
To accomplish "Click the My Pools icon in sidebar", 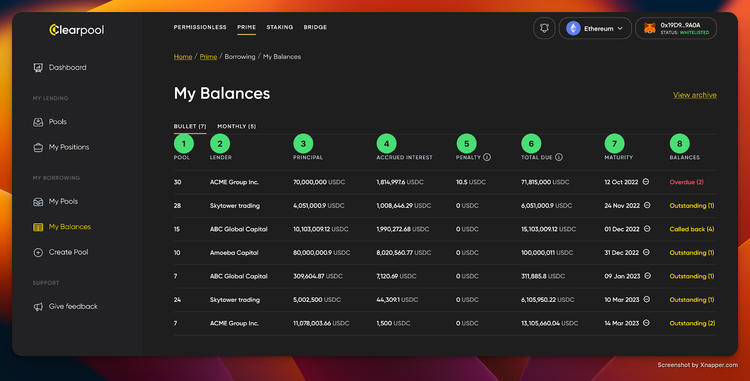I will click(x=38, y=202).
